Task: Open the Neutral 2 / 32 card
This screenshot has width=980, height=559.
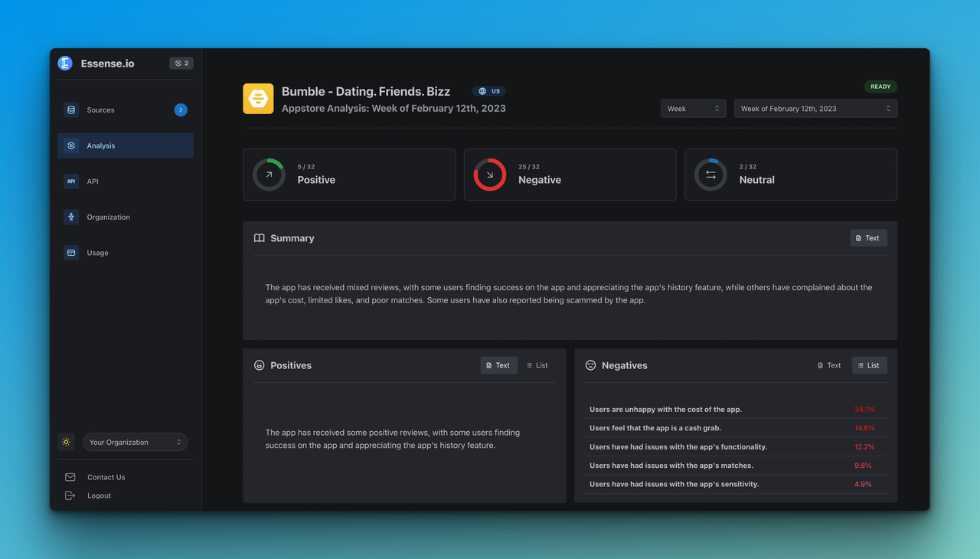Action: coord(791,175)
